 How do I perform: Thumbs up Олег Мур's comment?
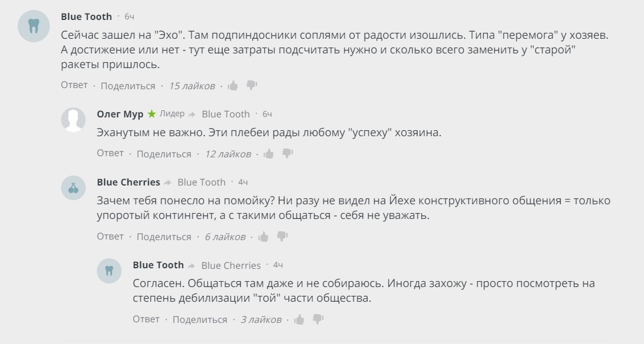click(269, 154)
